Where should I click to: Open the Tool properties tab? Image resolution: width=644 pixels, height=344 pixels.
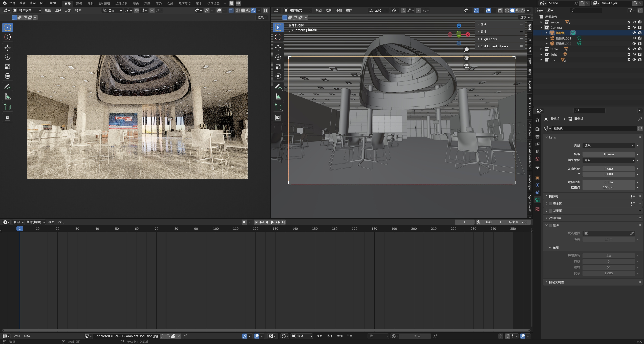click(537, 120)
